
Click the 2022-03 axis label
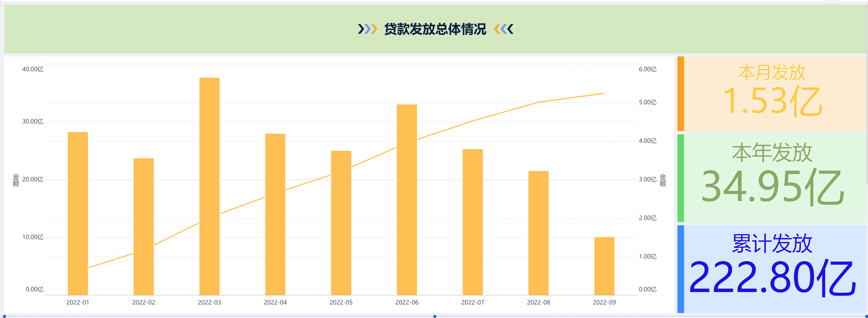pyautogui.click(x=209, y=302)
